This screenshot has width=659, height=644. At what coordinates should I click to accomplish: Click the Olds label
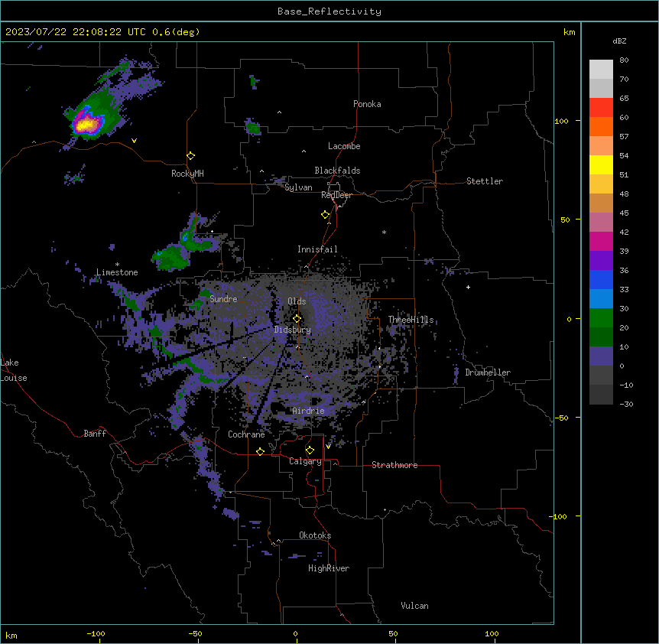(297, 301)
